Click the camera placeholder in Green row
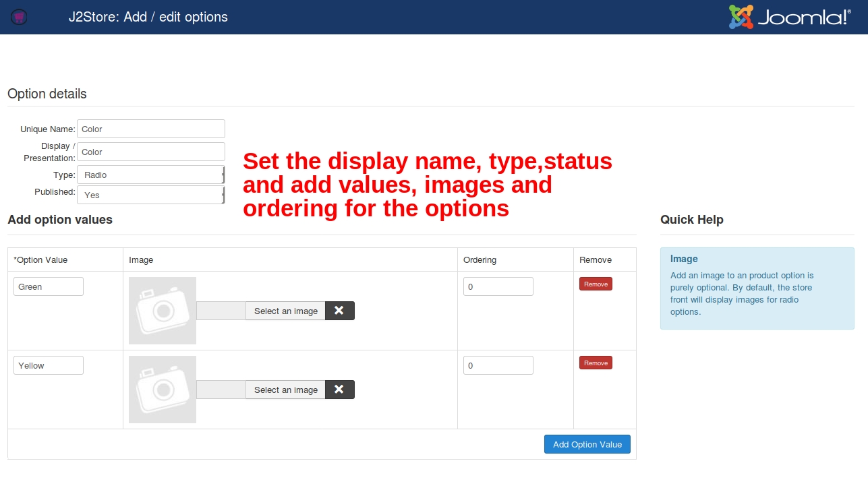 [x=163, y=311]
